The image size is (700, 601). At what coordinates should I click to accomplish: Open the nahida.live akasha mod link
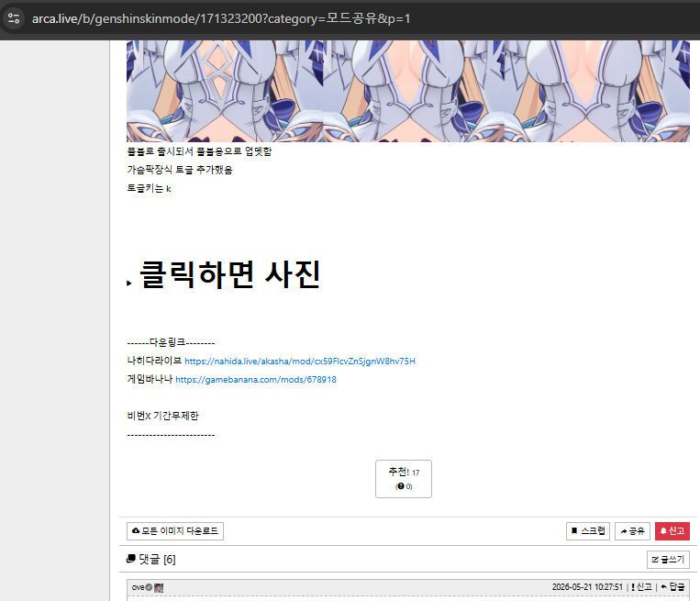(x=300, y=362)
